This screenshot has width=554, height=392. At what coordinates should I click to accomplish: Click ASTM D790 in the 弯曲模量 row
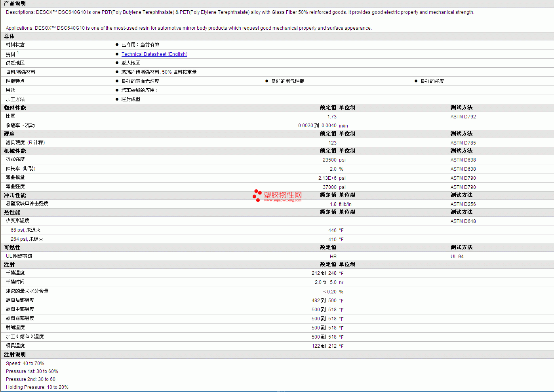[x=463, y=178]
